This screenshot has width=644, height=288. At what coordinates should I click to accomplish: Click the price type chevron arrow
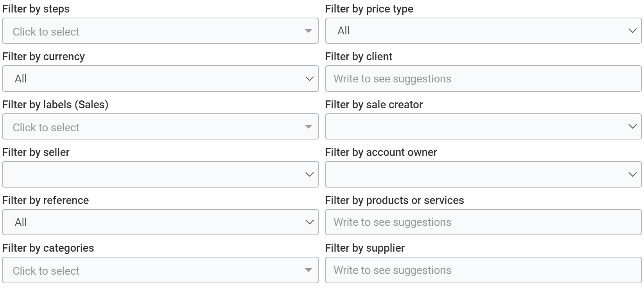[632, 31]
